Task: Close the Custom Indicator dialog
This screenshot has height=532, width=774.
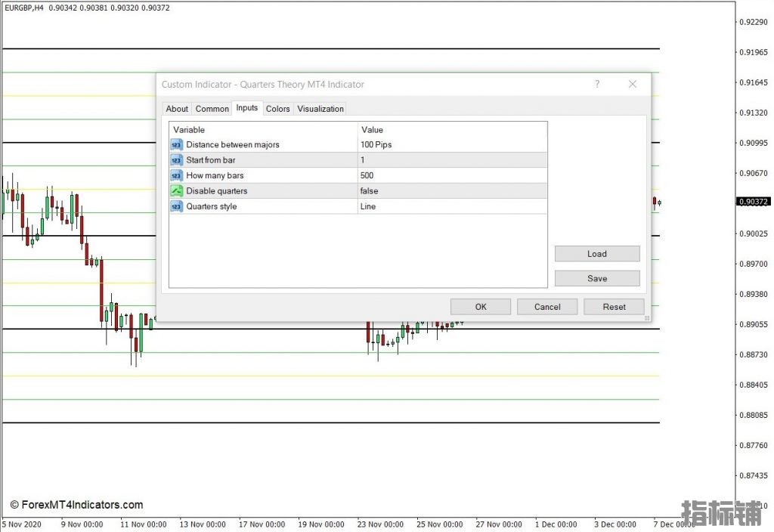Action: coord(633,84)
